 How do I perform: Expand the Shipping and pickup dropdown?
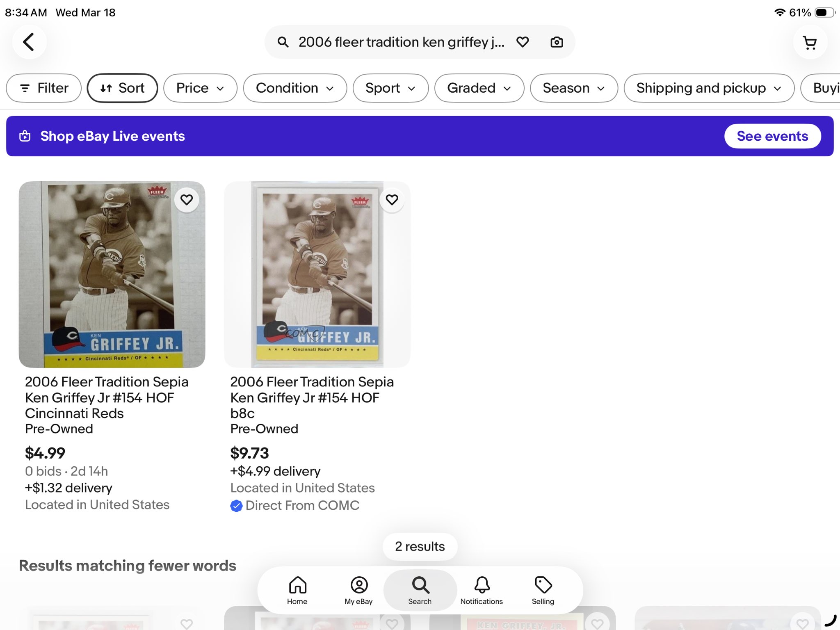709,88
